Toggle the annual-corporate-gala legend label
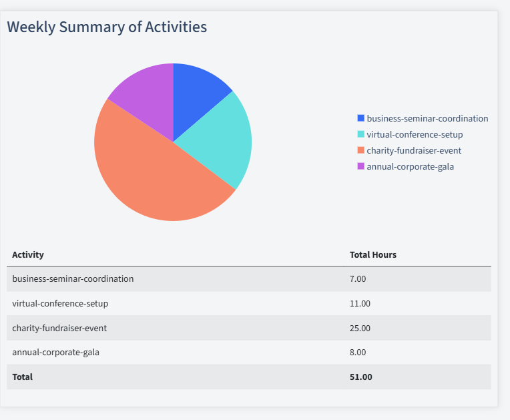Screen dimensions: 510x420 tap(410, 166)
